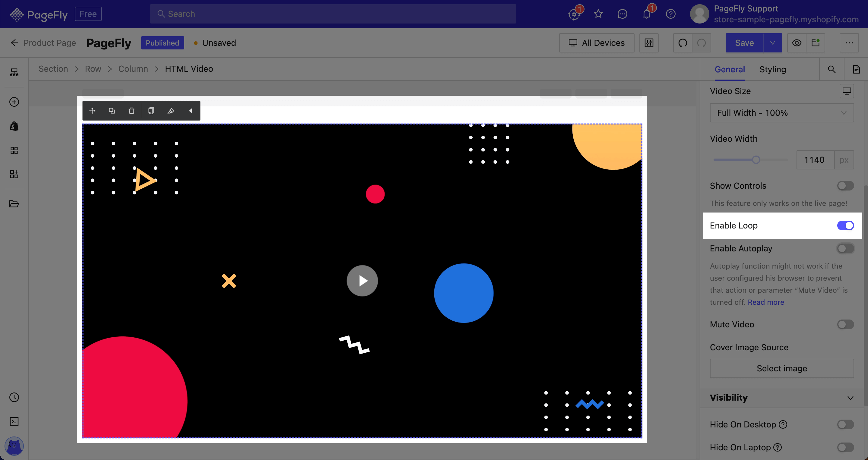
Task: Play the video with center play button
Action: click(x=362, y=281)
